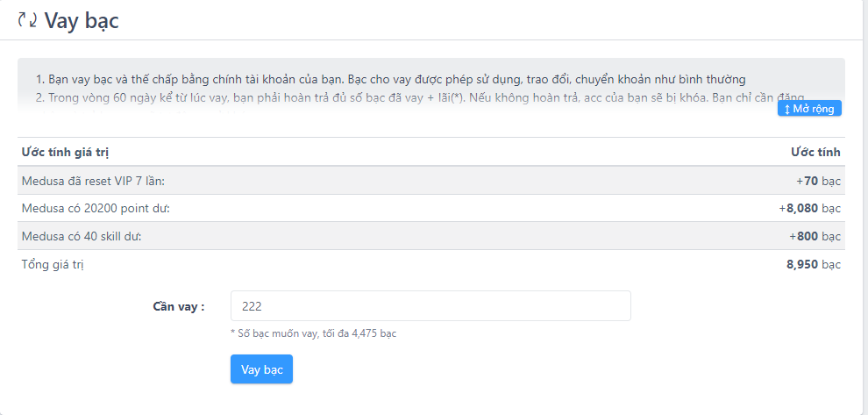Click the Vay bạc page heading text
This screenshot has height=415, width=868.
point(81,20)
